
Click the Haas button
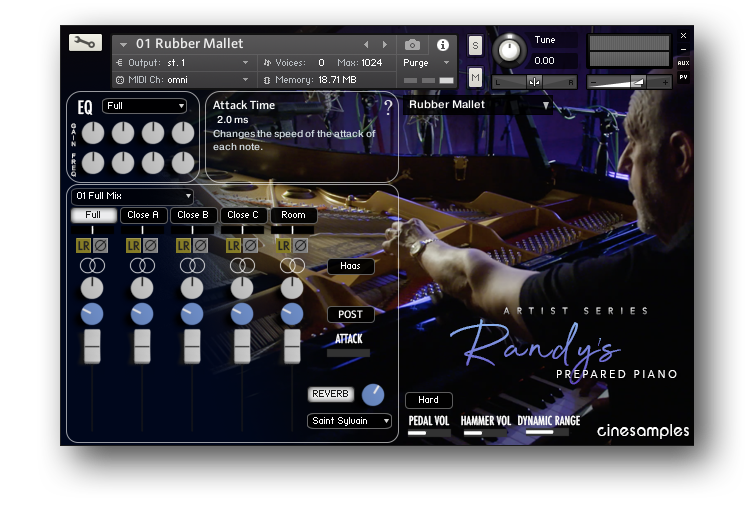(351, 266)
